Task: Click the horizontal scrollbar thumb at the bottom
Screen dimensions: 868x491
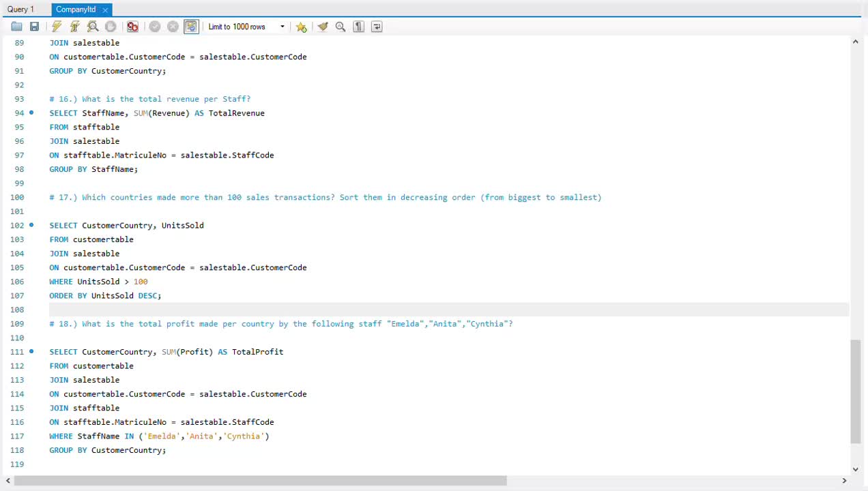Action: 260,481
